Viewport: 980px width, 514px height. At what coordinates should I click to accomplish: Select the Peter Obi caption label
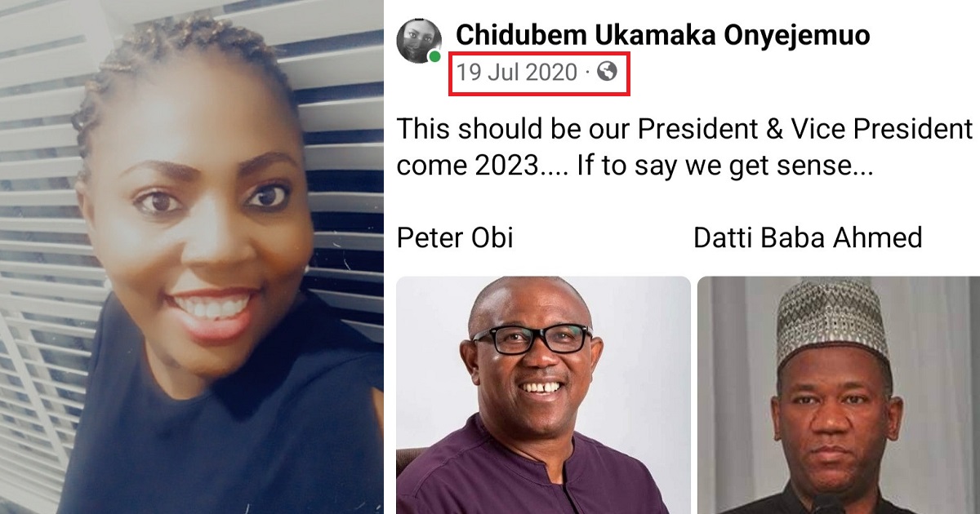point(455,238)
